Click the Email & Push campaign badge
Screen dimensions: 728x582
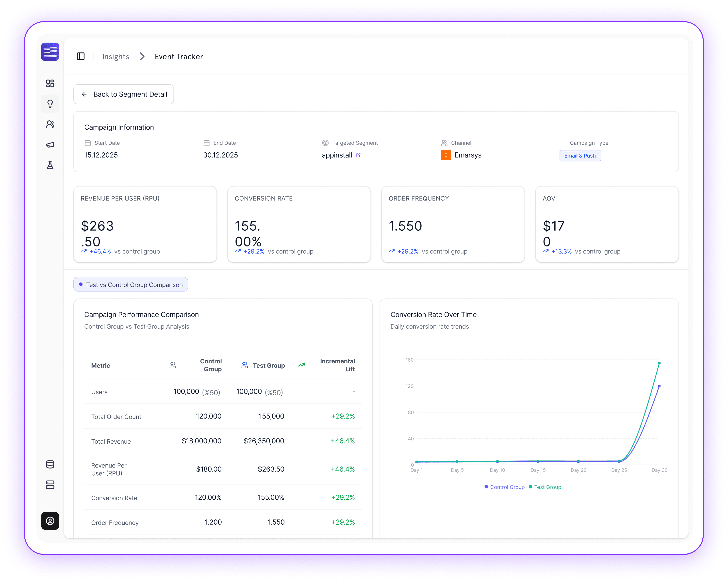point(580,156)
